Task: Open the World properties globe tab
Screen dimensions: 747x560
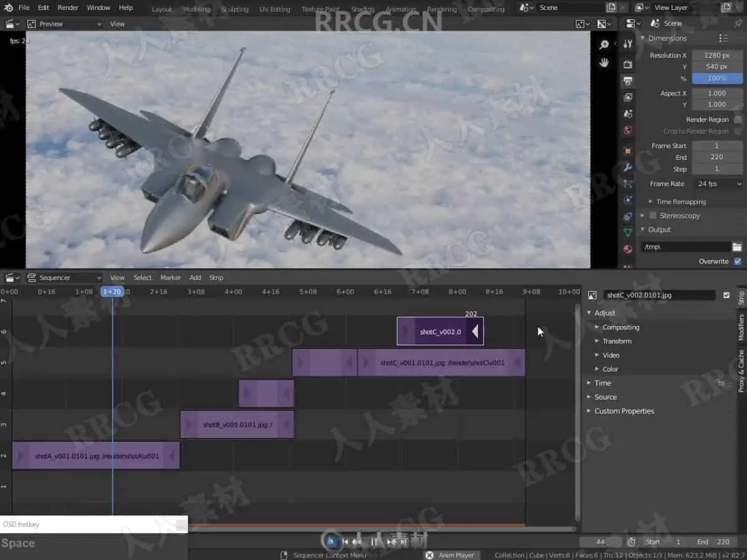Action: 627,131
